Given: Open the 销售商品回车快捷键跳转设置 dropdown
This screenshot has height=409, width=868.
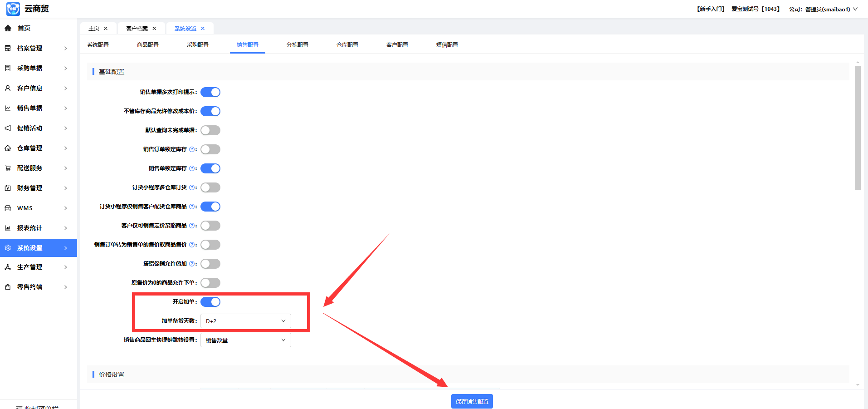Looking at the screenshot, I should pos(245,340).
